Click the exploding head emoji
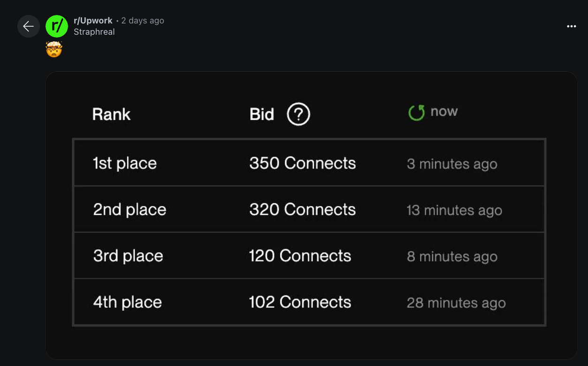Viewport: 588px width, 366px height. (x=54, y=49)
